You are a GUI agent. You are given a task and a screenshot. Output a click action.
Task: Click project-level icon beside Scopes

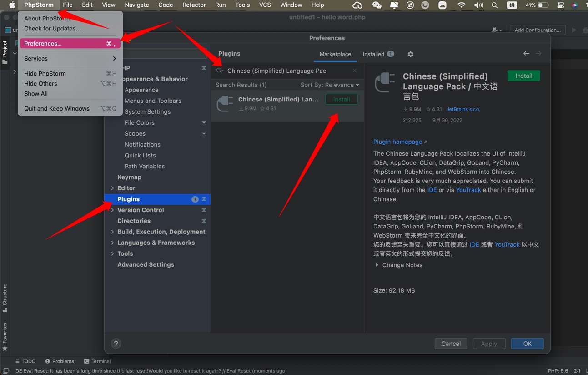[x=204, y=134]
